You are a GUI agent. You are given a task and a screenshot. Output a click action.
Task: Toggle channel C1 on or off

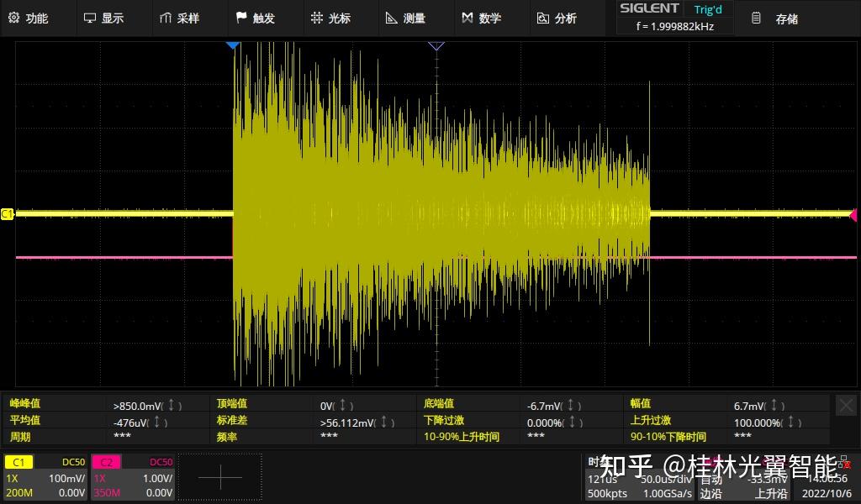click(x=18, y=461)
